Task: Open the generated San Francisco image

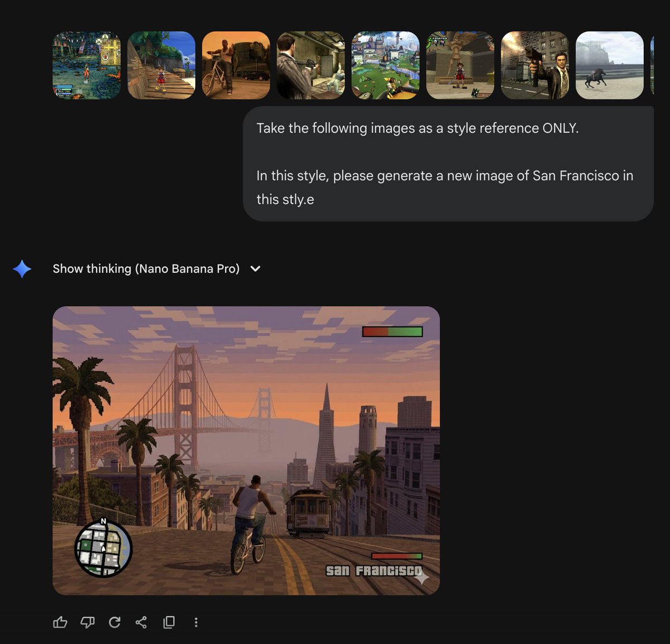Action: (246, 450)
